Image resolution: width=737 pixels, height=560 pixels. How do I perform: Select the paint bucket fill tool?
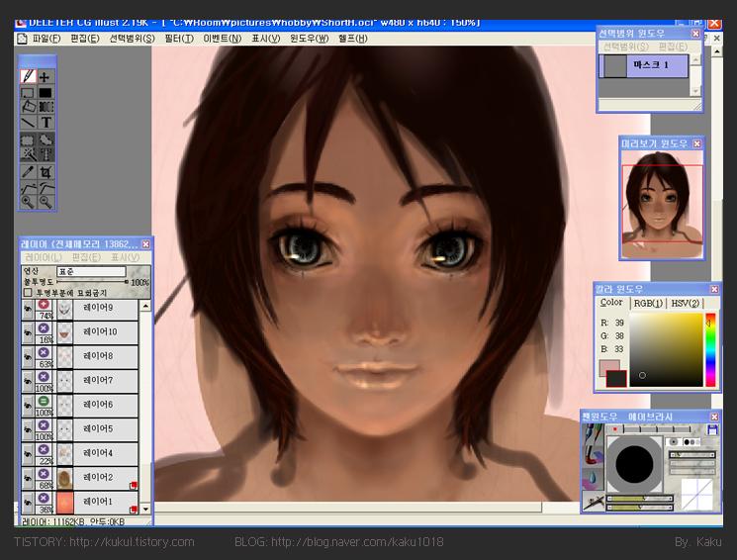pos(28,107)
